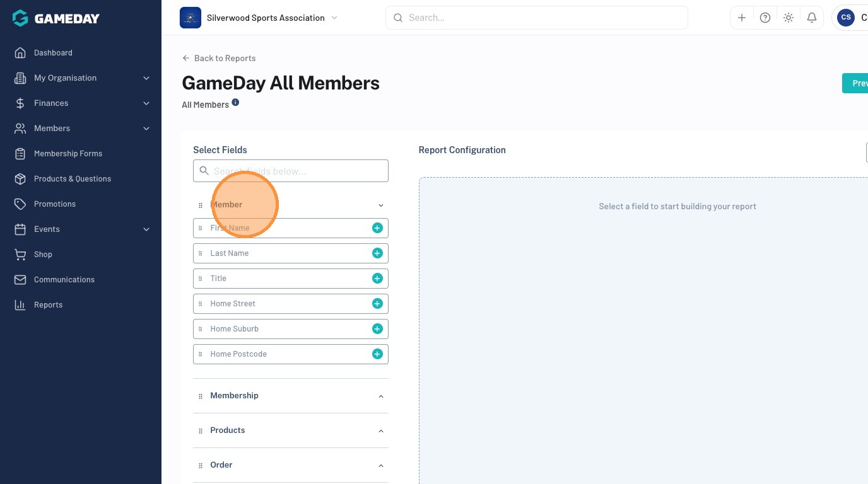The width and height of the screenshot is (868, 484).
Task: Expand the Products field group
Action: pyautogui.click(x=381, y=431)
